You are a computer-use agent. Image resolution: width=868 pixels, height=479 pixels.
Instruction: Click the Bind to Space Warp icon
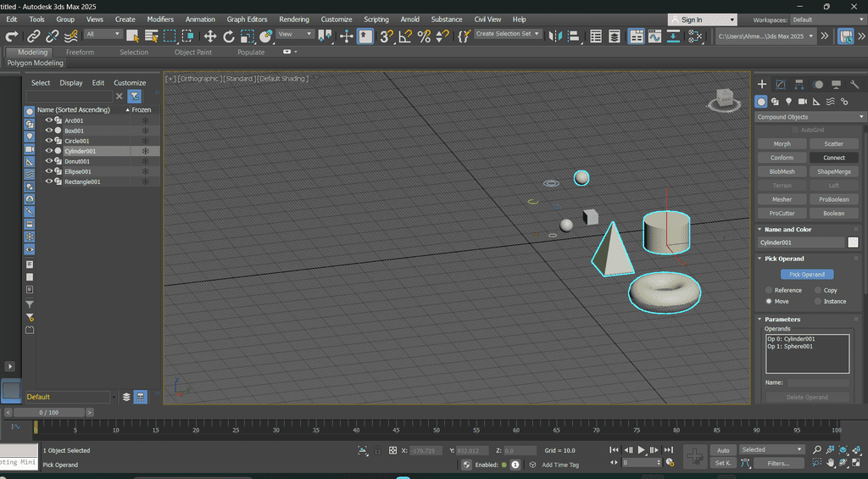71,36
